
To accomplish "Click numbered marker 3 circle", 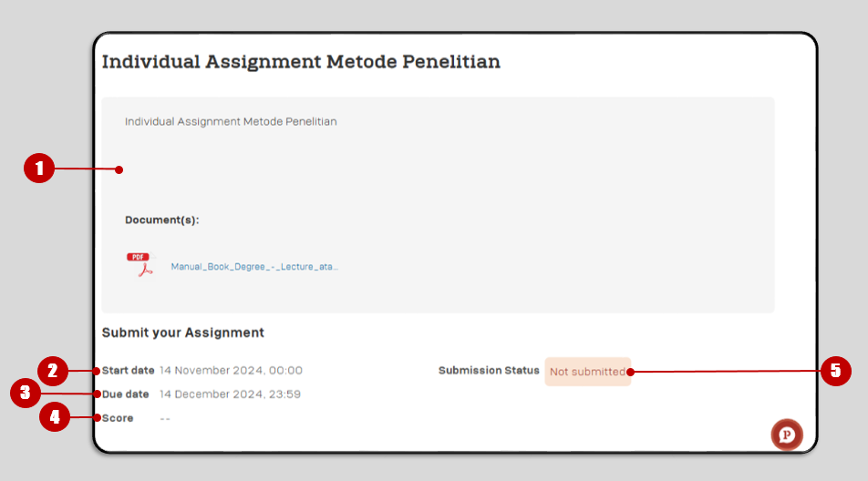I will click(x=26, y=394).
